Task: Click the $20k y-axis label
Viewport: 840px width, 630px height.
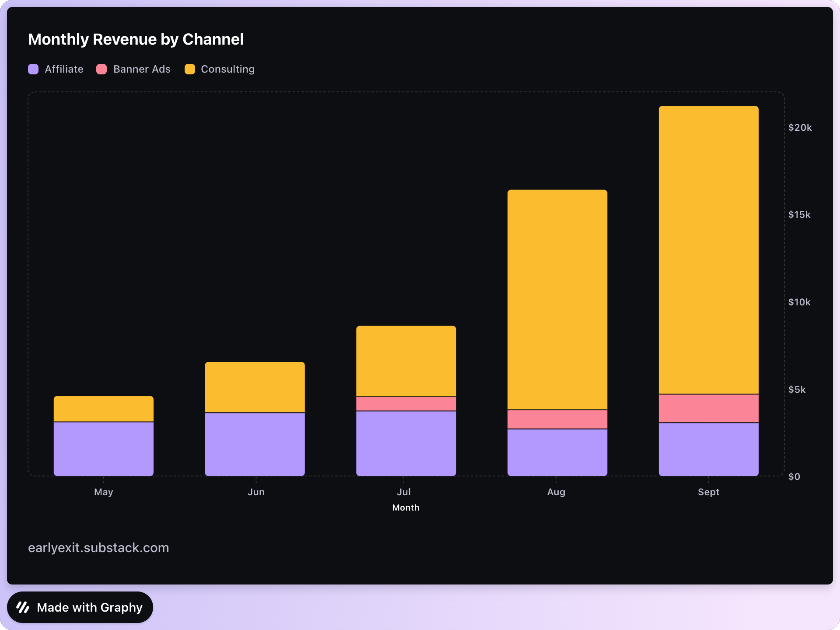Action: pyautogui.click(x=799, y=128)
